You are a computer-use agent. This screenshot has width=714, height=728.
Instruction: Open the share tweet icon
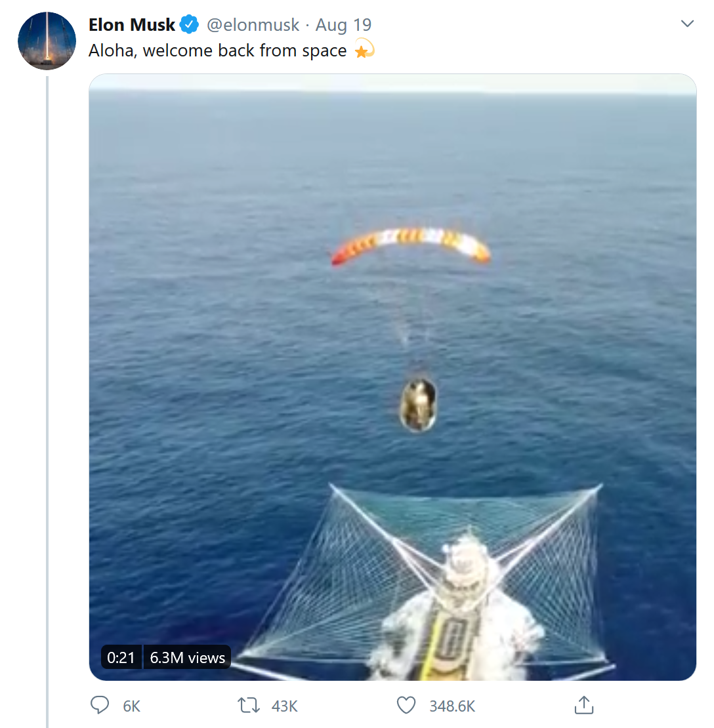coord(583,705)
